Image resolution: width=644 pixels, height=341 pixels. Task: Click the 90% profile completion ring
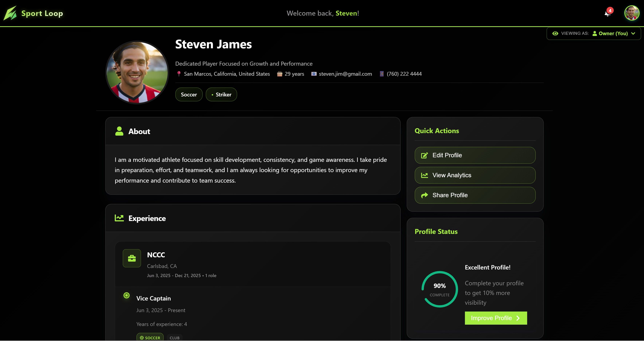pos(440,289)
